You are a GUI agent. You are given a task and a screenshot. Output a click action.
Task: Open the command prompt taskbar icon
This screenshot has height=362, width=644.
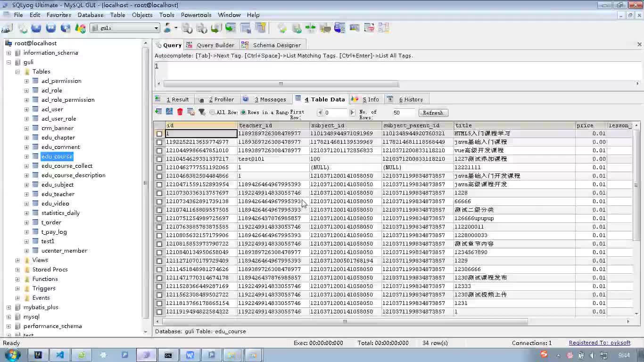click(168, 355)
